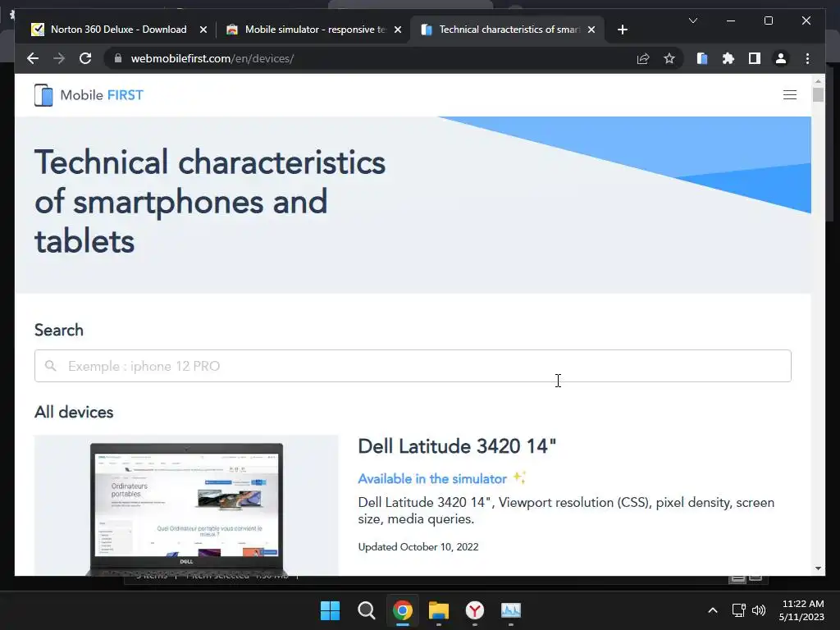View site information via the lock icon
840x630 pixels.
tap(118, 58)
